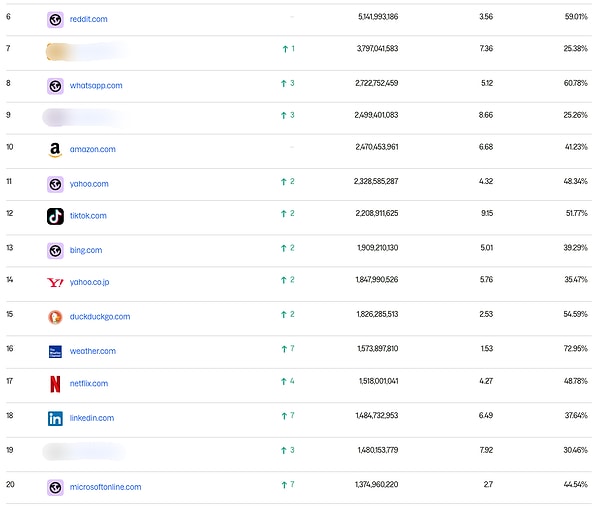Open the linkedin.com link
600x506 pixels.
(x=92, y=418)
